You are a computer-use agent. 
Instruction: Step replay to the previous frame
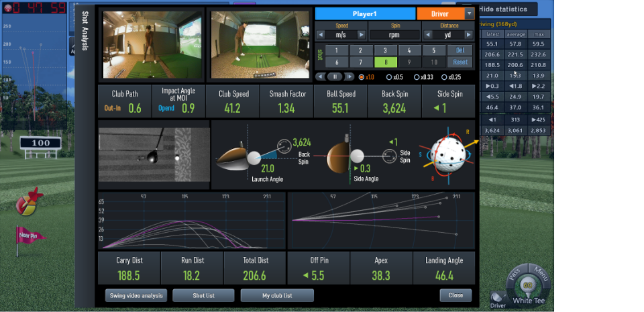[320, 76]
